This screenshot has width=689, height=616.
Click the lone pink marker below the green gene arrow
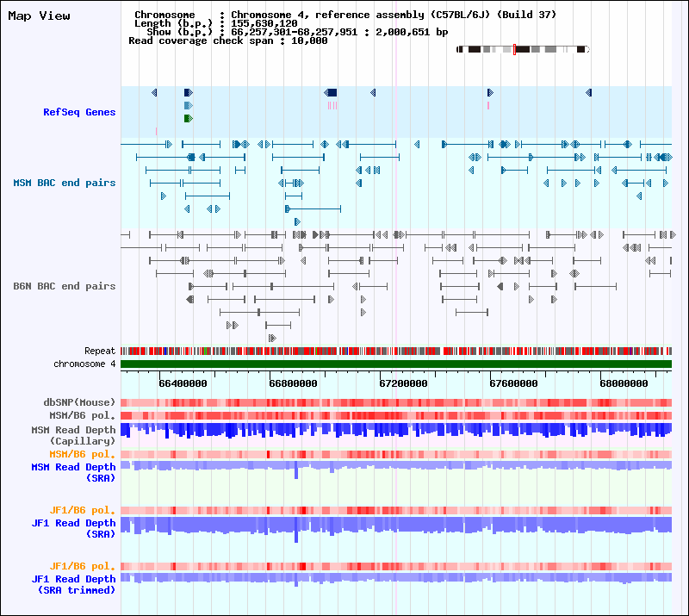(156, 131)
